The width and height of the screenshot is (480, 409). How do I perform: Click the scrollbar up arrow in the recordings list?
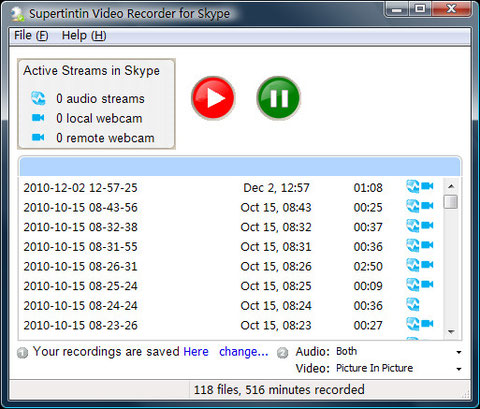click(451, 186)
